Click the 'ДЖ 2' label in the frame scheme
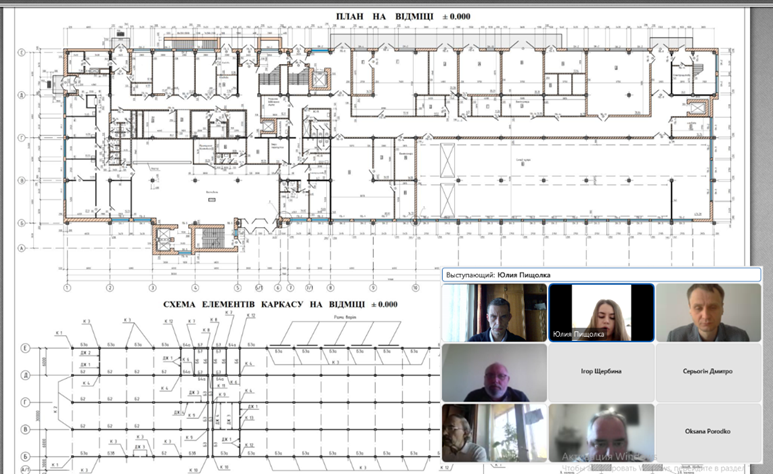Image resolution: width=773 pixels, height=474 pixels. click(86, 353)
